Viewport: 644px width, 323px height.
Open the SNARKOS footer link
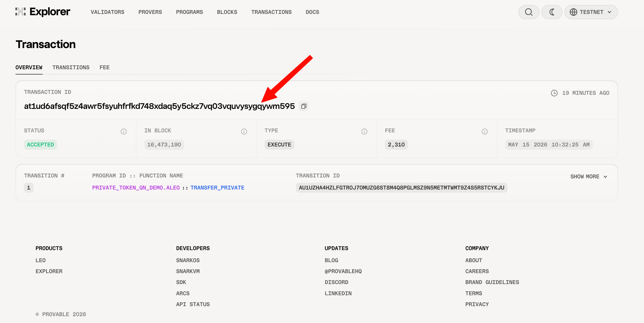188,260
